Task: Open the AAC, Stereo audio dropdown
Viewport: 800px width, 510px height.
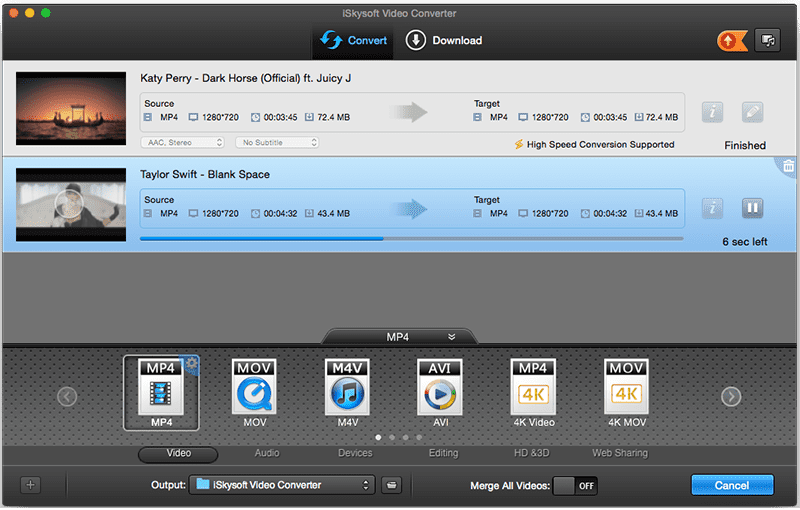Action: 182,143
